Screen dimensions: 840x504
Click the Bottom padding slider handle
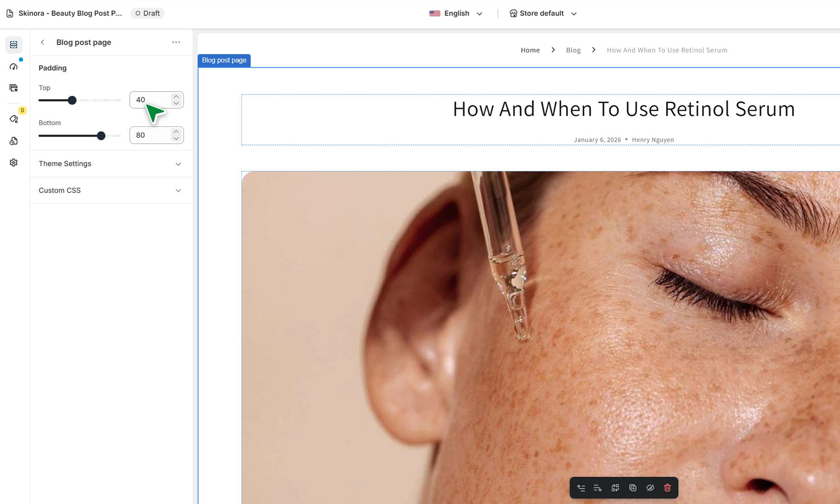[x=101, y=136]
